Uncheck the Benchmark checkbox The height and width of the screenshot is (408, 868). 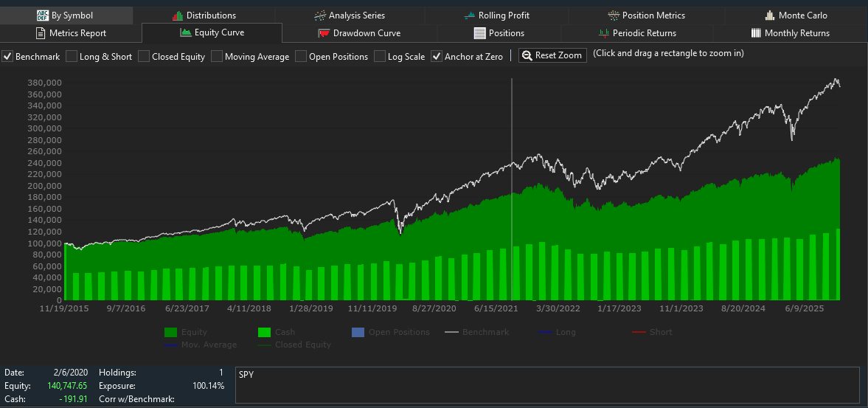(7, 57)
